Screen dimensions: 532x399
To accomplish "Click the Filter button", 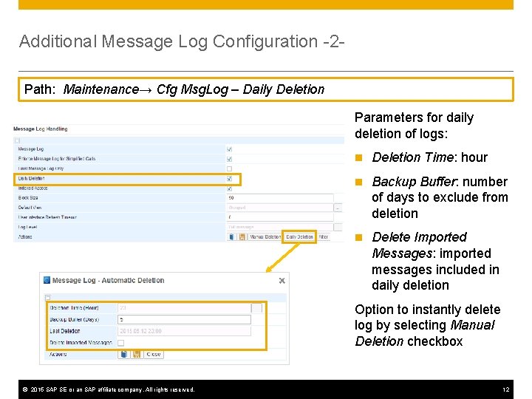I will coord(324,237).
